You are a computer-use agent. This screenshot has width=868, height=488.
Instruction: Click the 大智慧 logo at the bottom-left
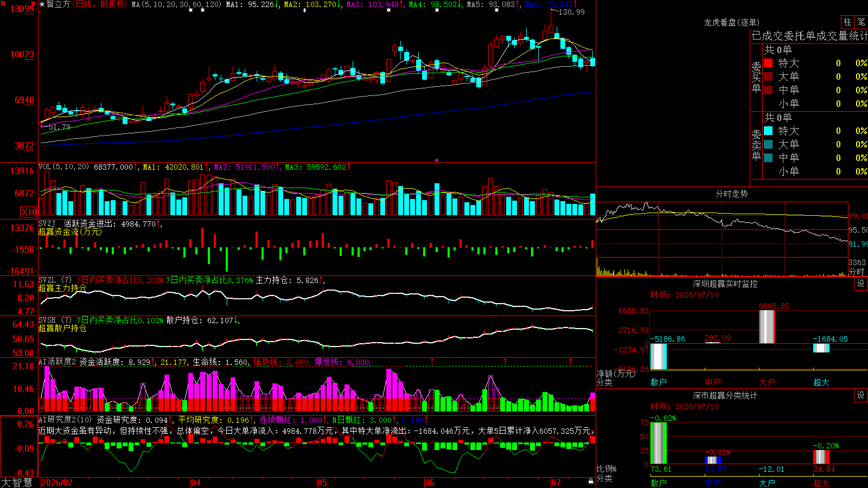(17, 483)
